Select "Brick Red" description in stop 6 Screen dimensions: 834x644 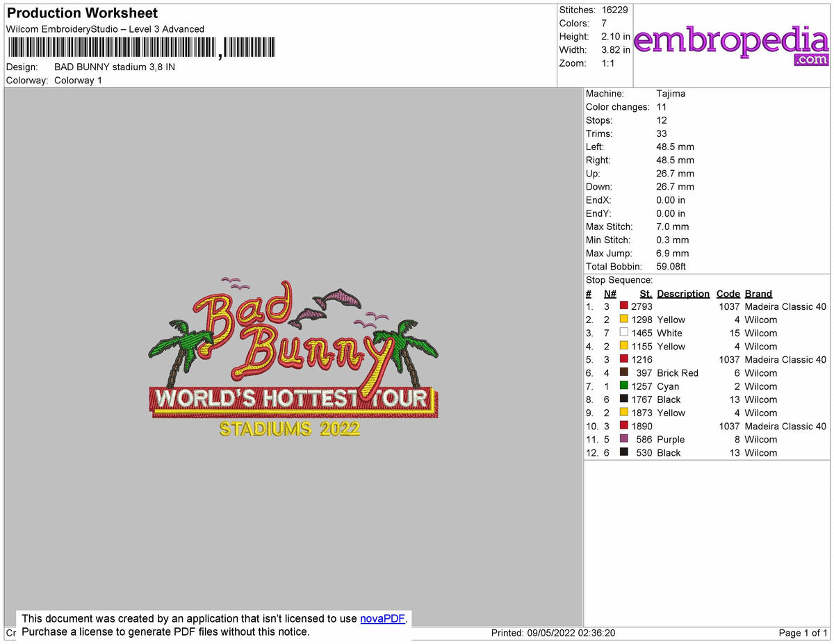(678, 373)
